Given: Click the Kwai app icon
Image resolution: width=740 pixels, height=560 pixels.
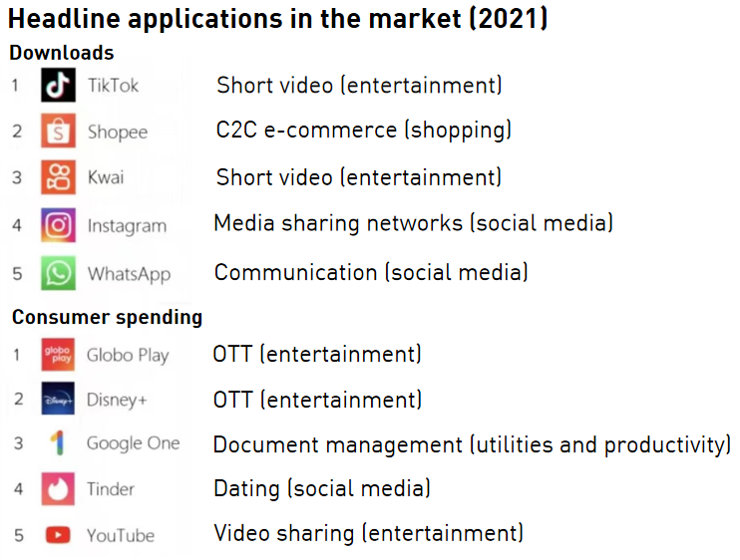Looking at the screenshot, I should click(58, 177).
